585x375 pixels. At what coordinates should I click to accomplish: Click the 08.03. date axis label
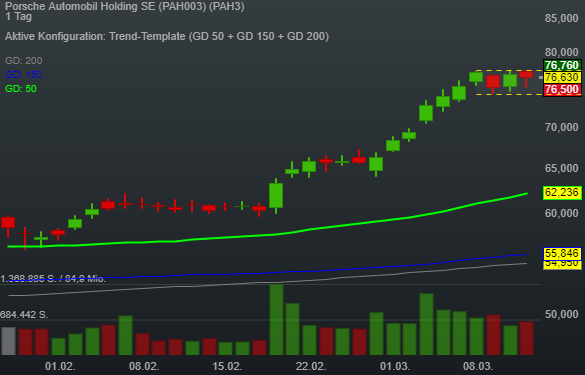pyautogui.click(x=478, y=366)
